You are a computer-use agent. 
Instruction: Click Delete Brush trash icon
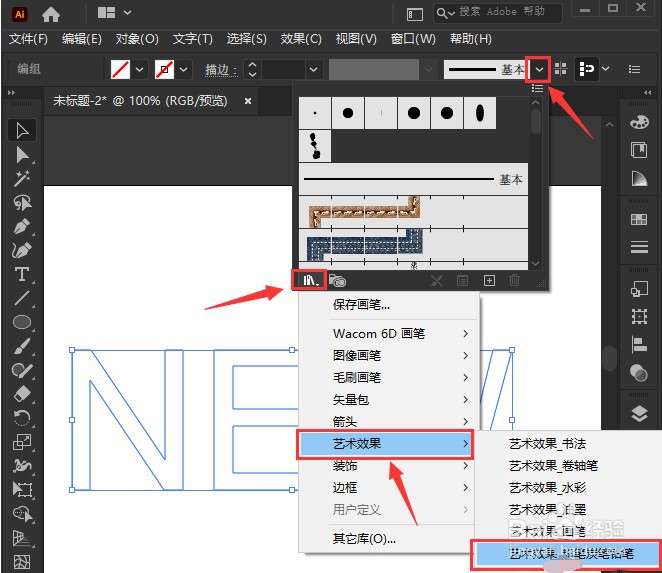(x=514, y=280)
